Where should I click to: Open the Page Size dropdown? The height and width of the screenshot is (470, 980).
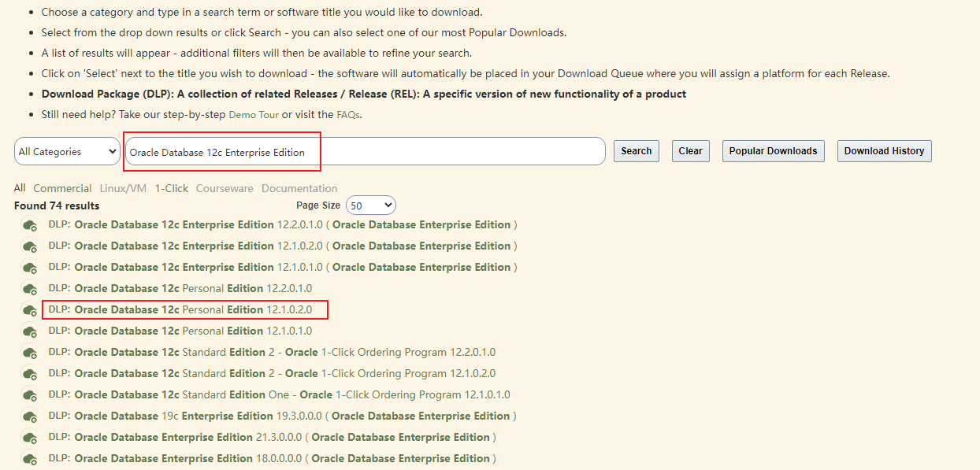click(371, 205)
